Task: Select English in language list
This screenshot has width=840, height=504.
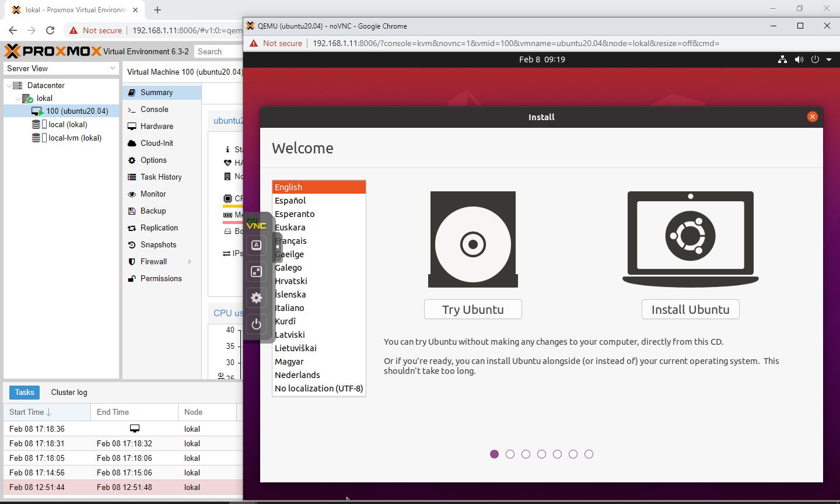Action: (x=319, y=187)
